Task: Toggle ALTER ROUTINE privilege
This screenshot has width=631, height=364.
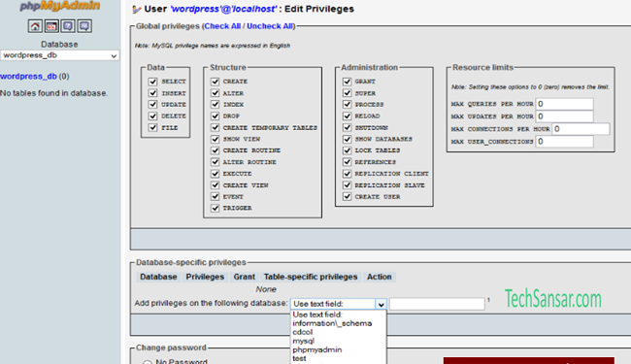Action: click(216, 162)
